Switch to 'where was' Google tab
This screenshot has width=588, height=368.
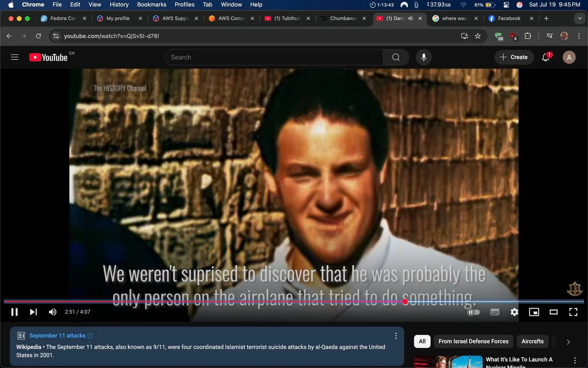pyautogui.click(x=454, y=18)
